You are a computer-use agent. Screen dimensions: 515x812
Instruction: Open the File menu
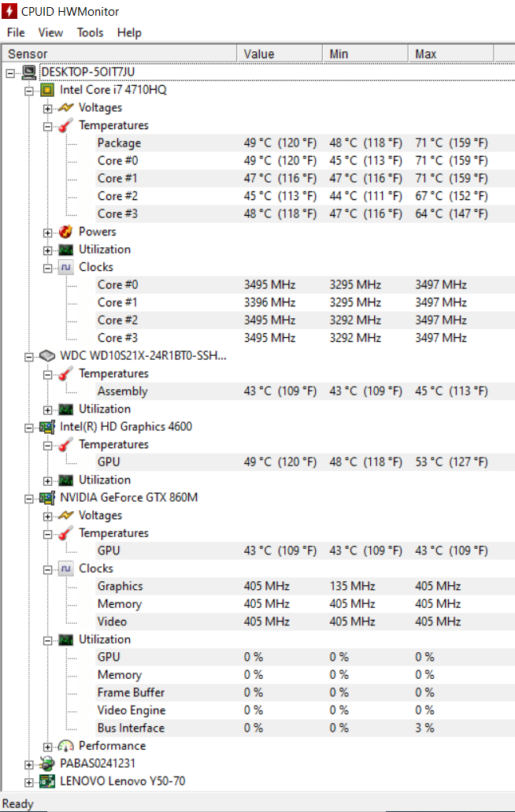point(16,32)
